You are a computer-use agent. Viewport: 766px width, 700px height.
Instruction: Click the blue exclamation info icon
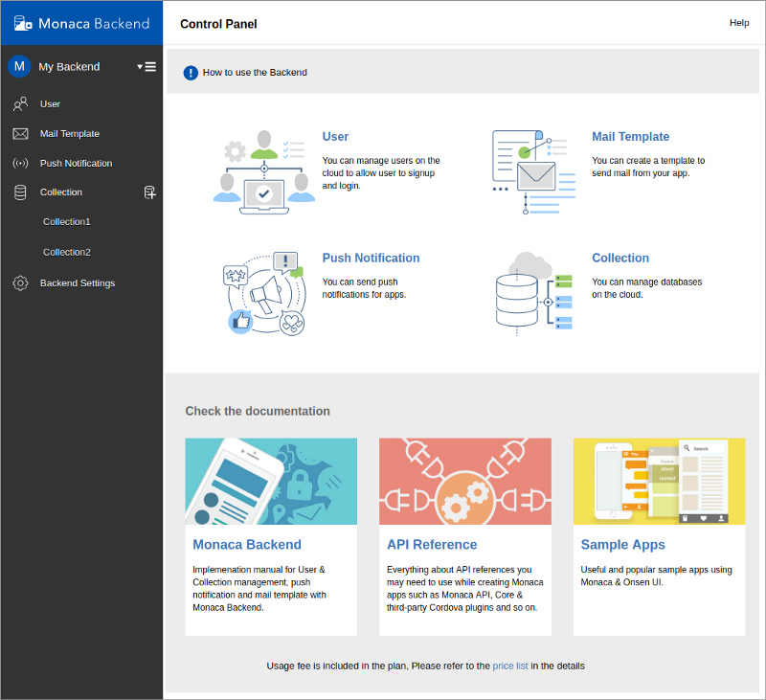pyautogui.click(x=191, y=73)
